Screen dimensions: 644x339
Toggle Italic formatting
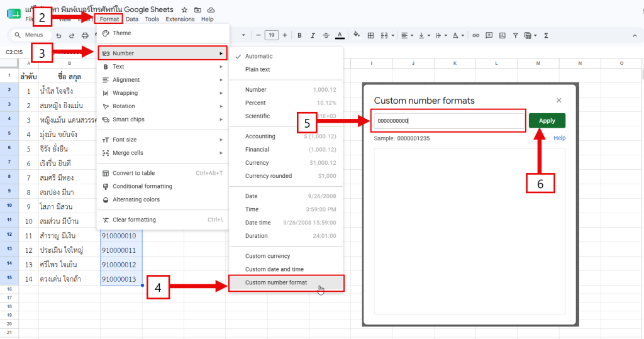313,36
